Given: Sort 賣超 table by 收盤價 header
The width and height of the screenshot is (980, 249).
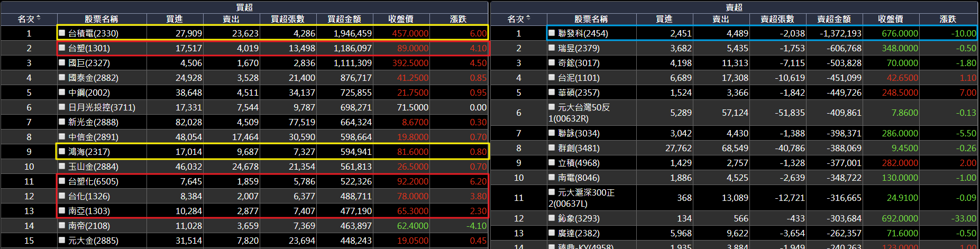Looking at the screenshot, I should 891,19.
